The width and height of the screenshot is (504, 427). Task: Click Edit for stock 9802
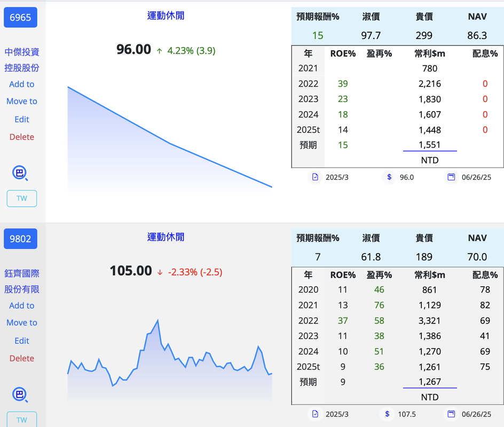22,341
